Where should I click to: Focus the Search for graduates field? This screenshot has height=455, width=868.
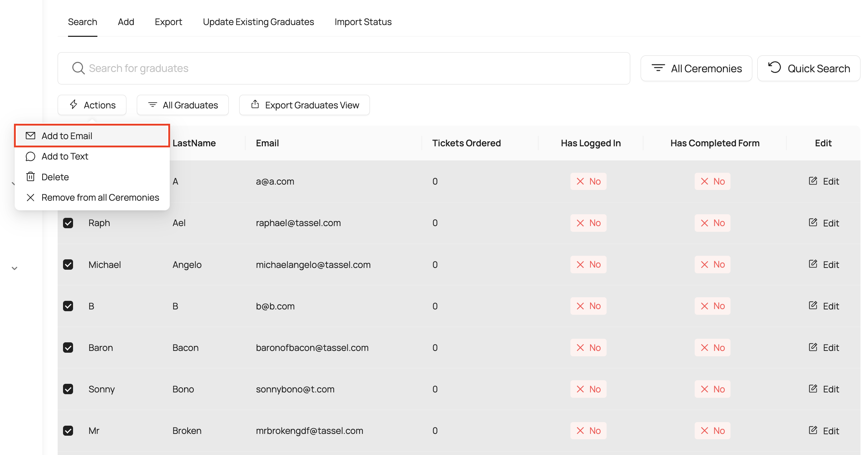344,68
